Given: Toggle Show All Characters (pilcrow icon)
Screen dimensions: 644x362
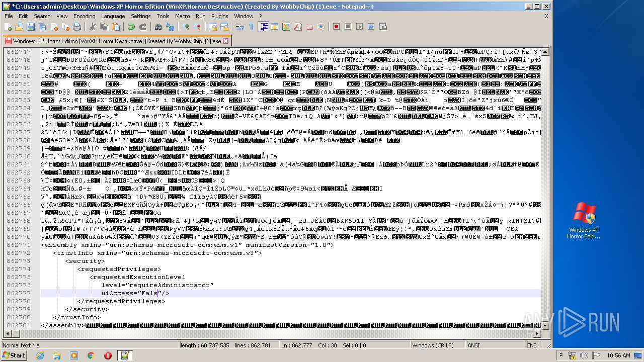Looking at the screenshot, I should tap(251, 27).
